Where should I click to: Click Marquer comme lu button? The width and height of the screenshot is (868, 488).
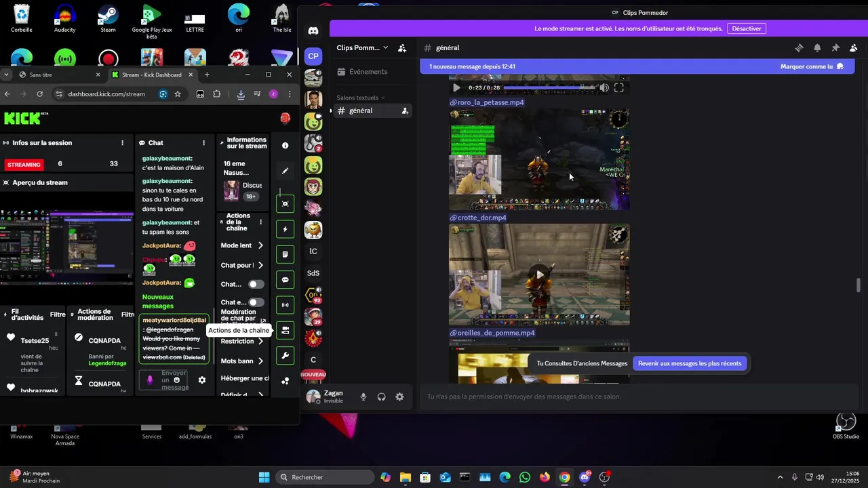[x=812, y=66]
